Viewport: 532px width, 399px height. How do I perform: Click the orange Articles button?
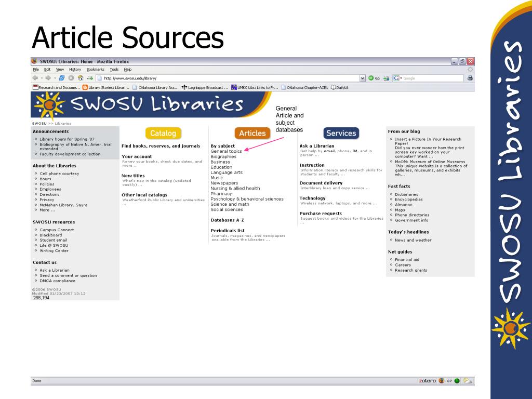252,133
